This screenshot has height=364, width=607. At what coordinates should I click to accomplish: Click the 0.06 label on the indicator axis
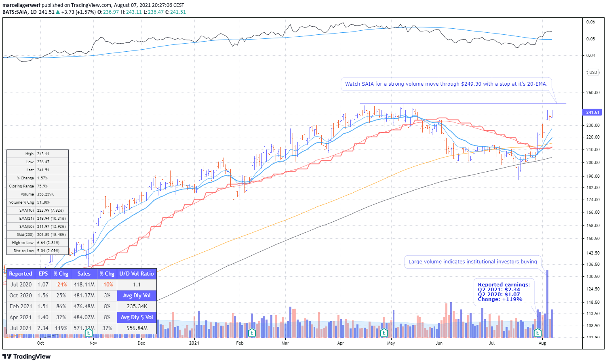590,22
